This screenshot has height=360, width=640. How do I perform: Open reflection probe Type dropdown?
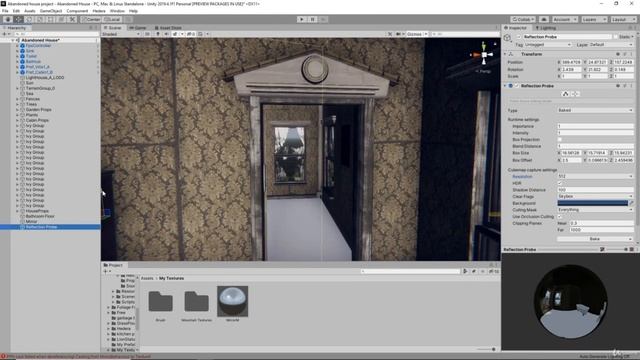point(595,110)
